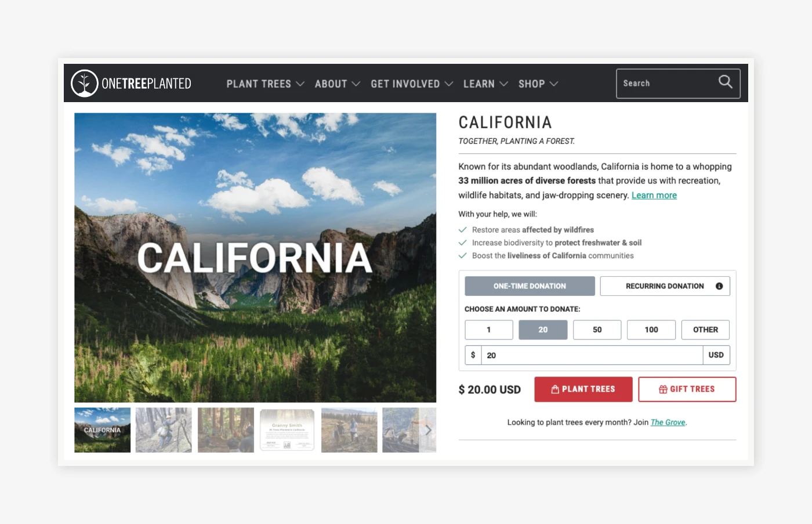Click 'Boost the liveliness of California communities'
812x524 pixels.
[x=553, y=256]
